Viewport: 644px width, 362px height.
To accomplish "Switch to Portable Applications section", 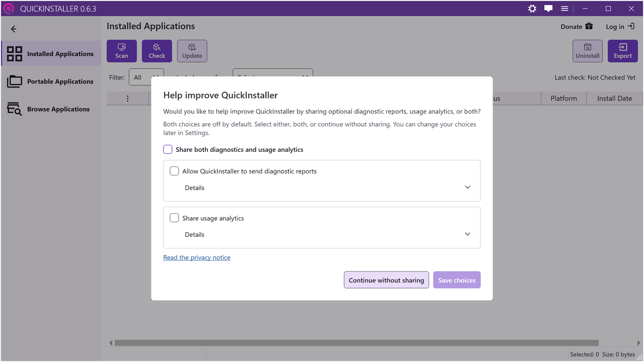I will tap(50, 81).
